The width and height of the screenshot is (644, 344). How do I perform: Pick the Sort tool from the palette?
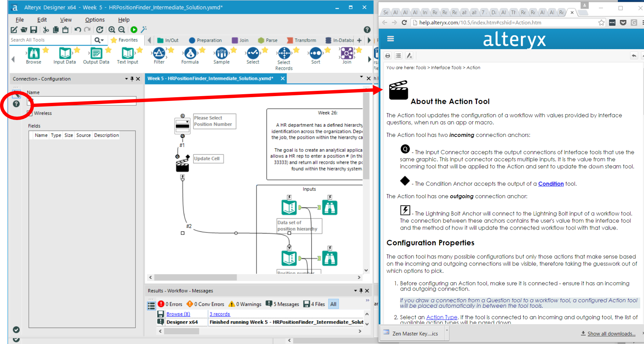click(316, 56)
